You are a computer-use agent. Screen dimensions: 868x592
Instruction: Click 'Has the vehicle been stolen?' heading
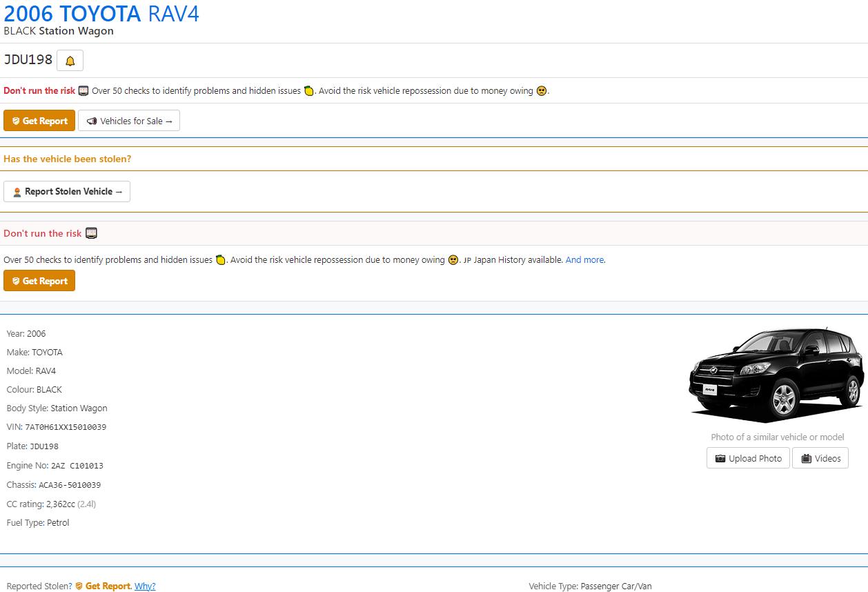coord(68,159)
